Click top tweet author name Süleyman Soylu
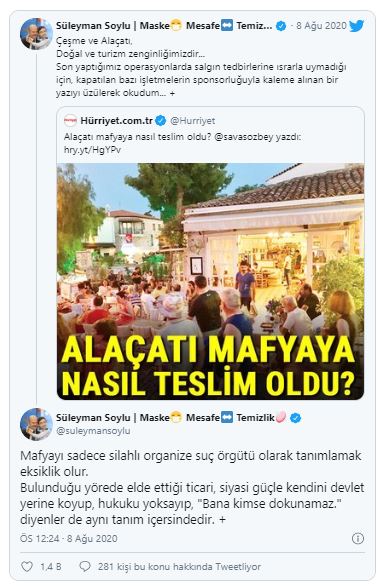This screenshot has height=588, width=381. point(93,26)
